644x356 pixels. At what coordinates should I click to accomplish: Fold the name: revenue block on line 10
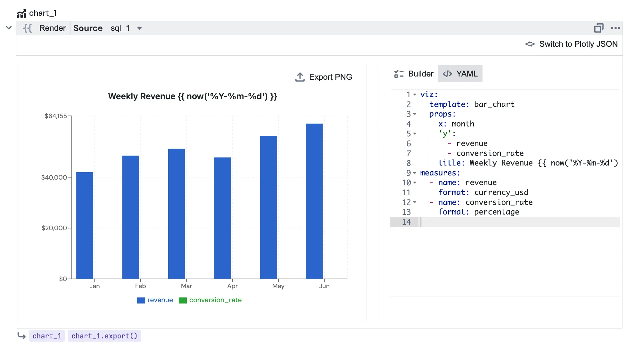pos(415,183)
